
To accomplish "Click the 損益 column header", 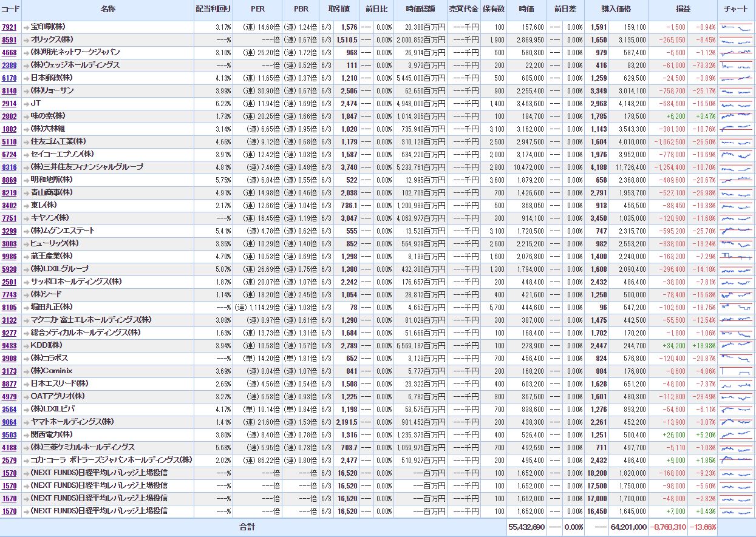I will point(683,10).
